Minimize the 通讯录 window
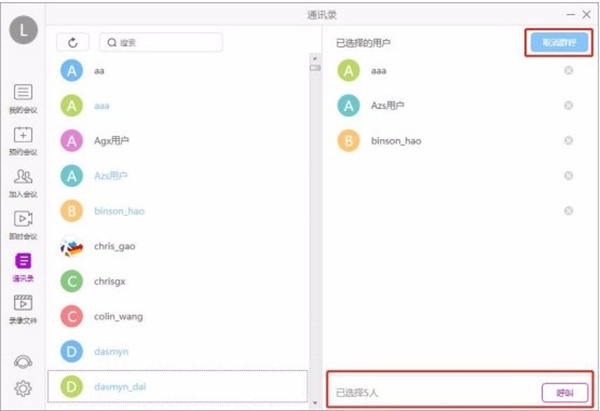The width and height of the screenshot is (600, 411). (x=571, y=15)
